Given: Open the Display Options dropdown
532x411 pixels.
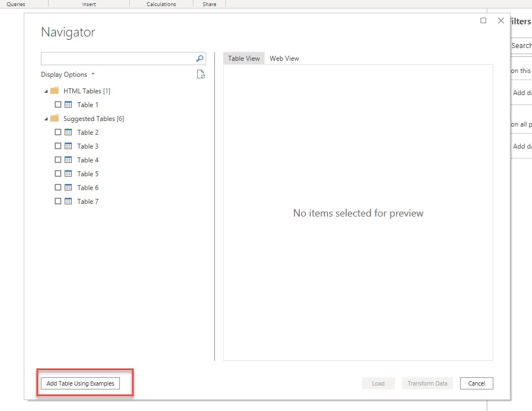Looking at the screenshot, I should 67,74.
